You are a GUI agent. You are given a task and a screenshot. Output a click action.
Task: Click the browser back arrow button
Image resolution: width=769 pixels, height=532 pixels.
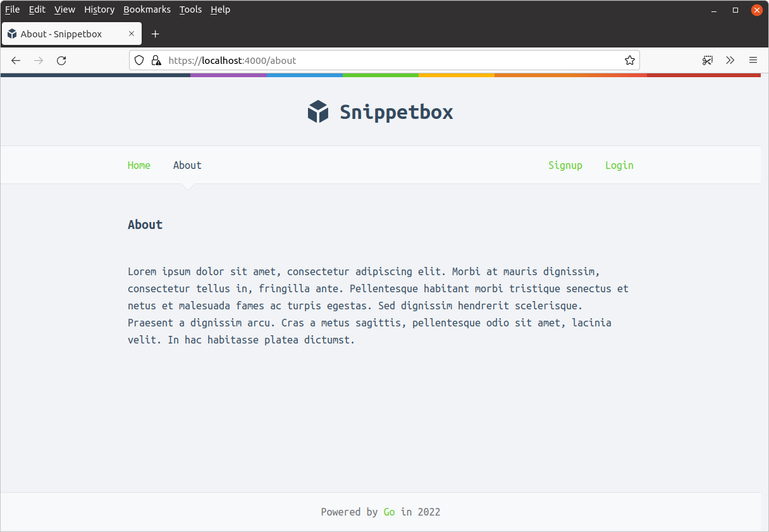[16, 61]
